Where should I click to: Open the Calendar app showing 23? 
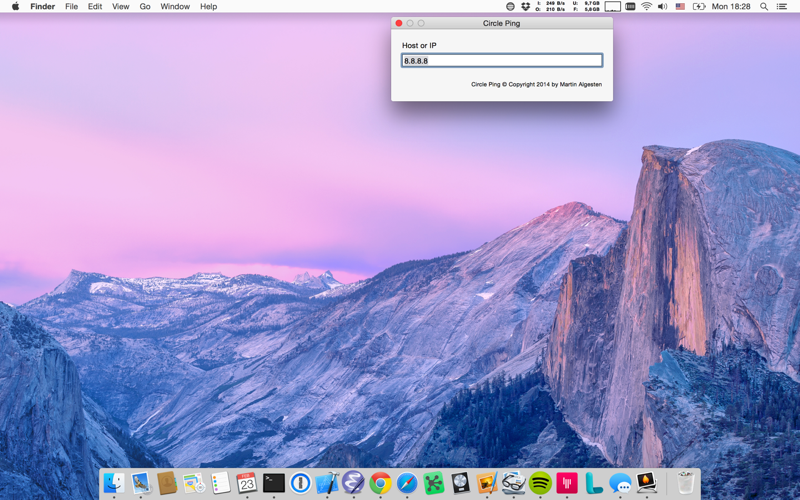pyautogui.click(x=247, y=483)
